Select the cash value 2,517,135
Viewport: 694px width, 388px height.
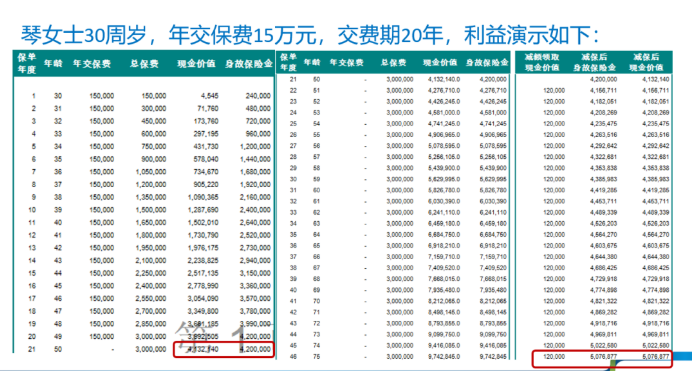[203, 273]
